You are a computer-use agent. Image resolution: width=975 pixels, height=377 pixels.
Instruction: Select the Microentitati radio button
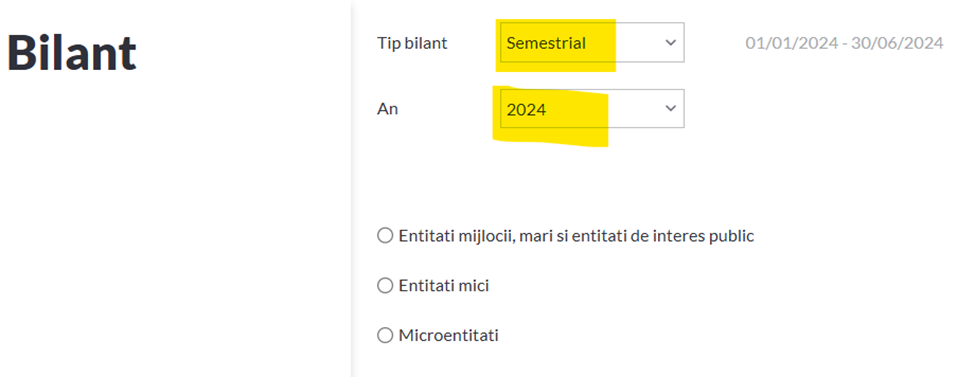(x=385, y=336)
